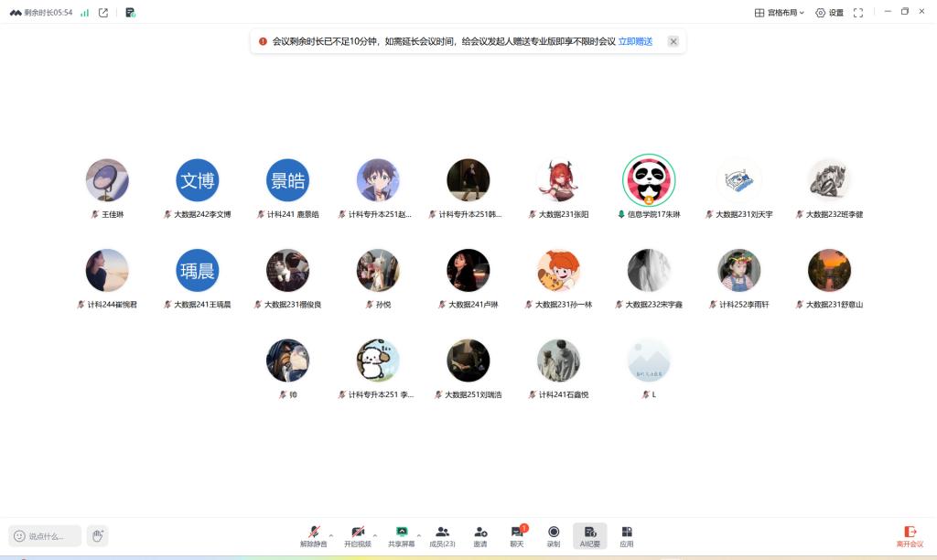Start recording with 录制 button
This screenshot has width=937, height=560.
click(553, 535)
